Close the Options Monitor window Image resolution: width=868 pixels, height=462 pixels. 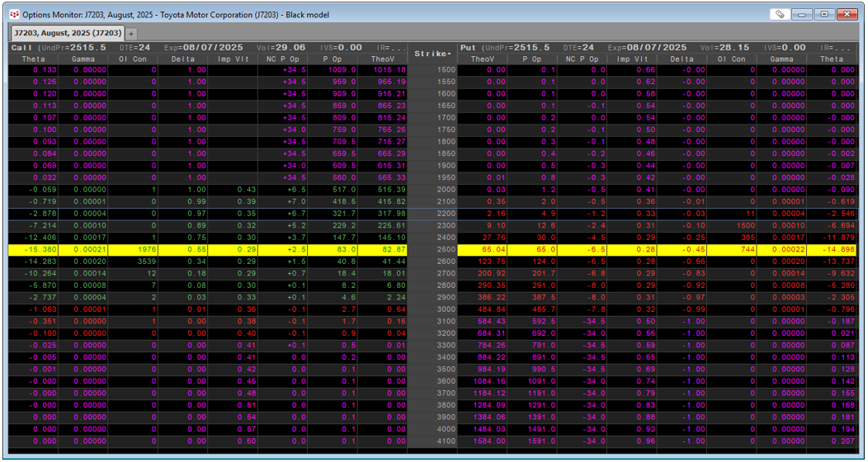pyautogui.click(x=847, y=14)
